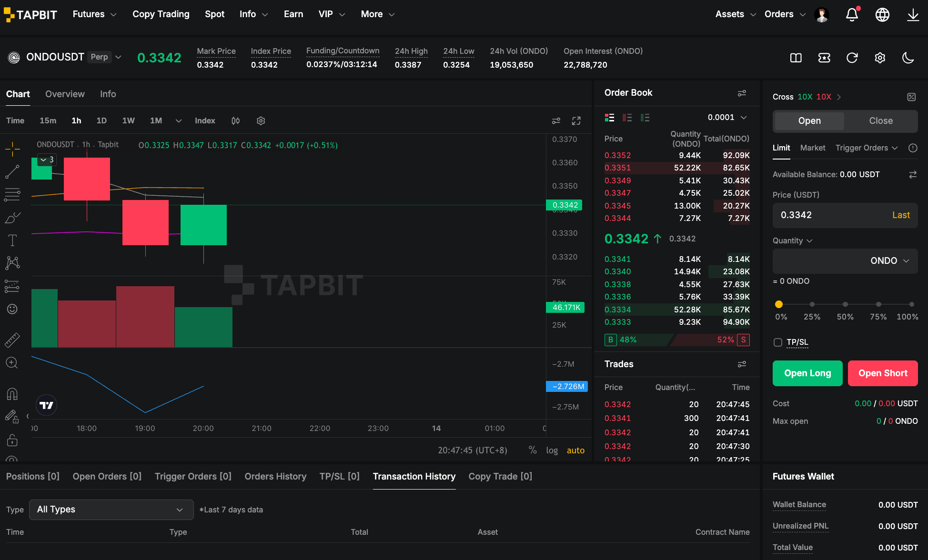Show both bids and asks in order book
This screenshot has height=560, width=928.
(x=609, y=118)
